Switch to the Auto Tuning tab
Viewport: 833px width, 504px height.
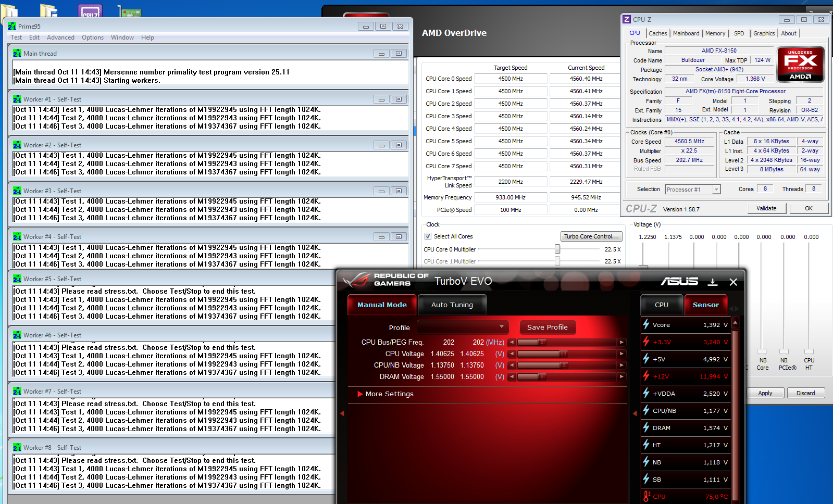[452, 305]
